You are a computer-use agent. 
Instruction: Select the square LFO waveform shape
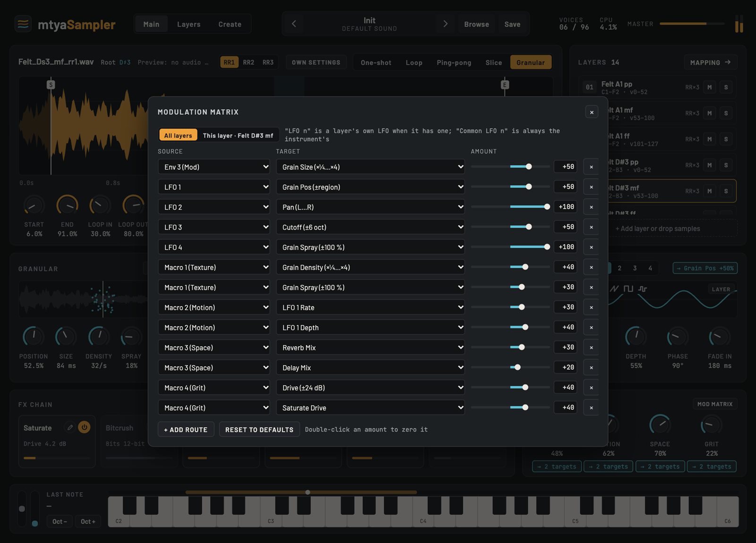(628, 288)
